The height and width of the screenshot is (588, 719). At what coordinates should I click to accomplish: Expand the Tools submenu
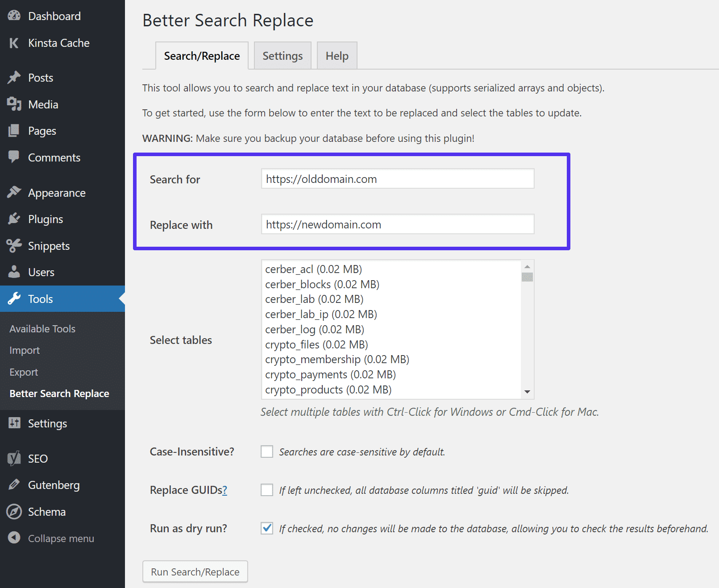[x=41, y=299]
